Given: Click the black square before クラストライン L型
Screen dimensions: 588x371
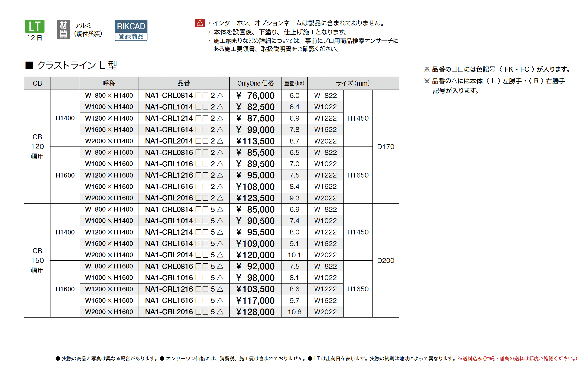Looking at the screenshot, I should pos(29,65).
